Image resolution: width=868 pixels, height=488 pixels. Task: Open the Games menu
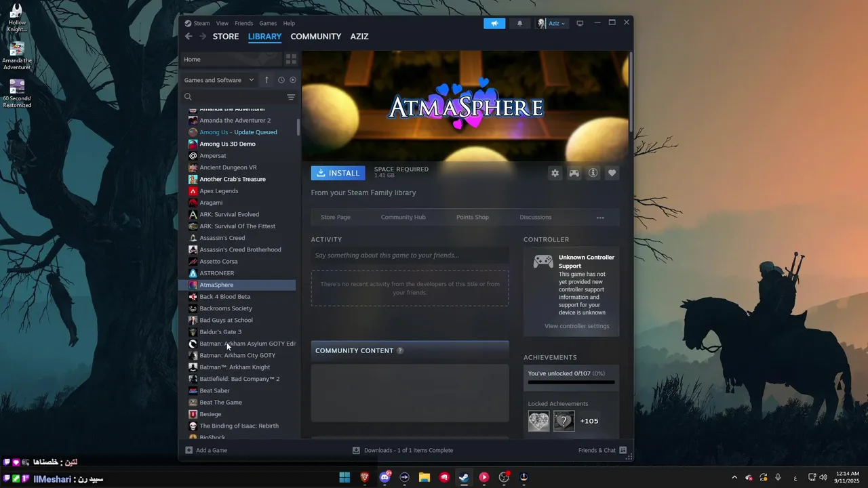268,23
